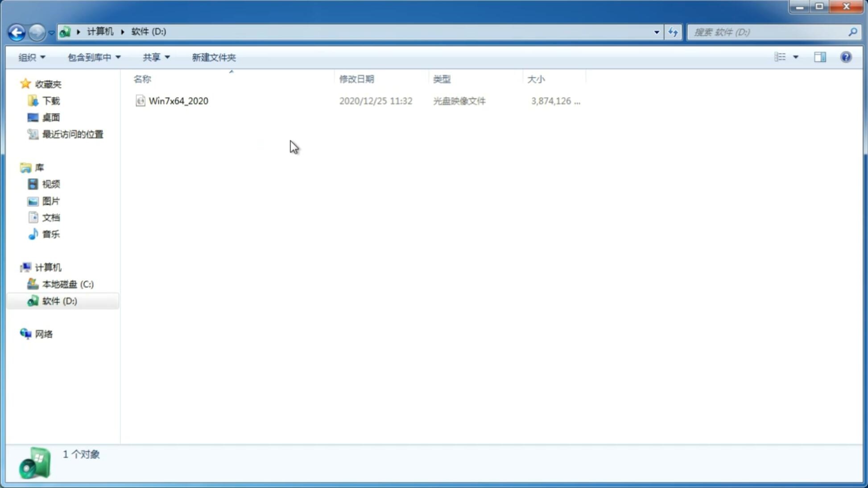This screenshot has height=488, width=868.
Task: Click 新建文件夹 button
Action: (x=213, y=57)
